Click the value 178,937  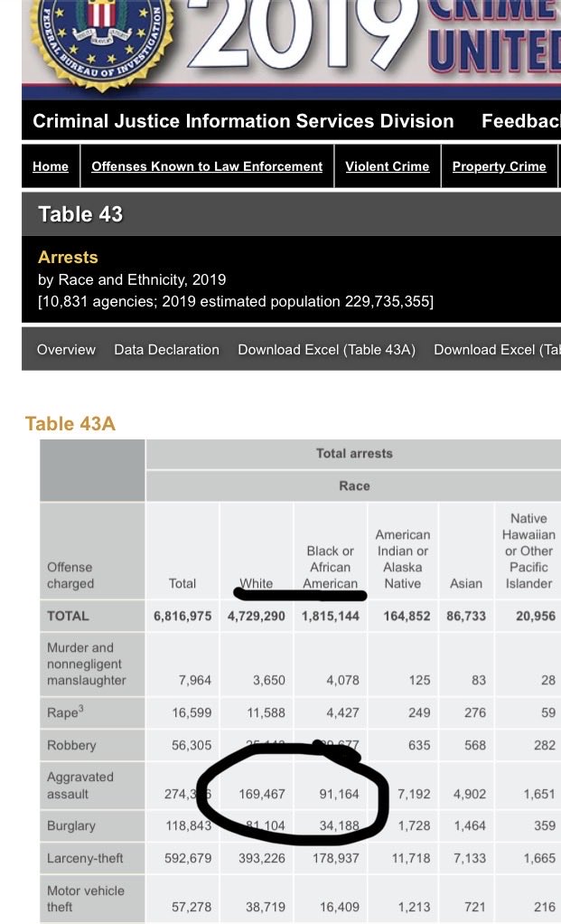(x=335, y=858)
